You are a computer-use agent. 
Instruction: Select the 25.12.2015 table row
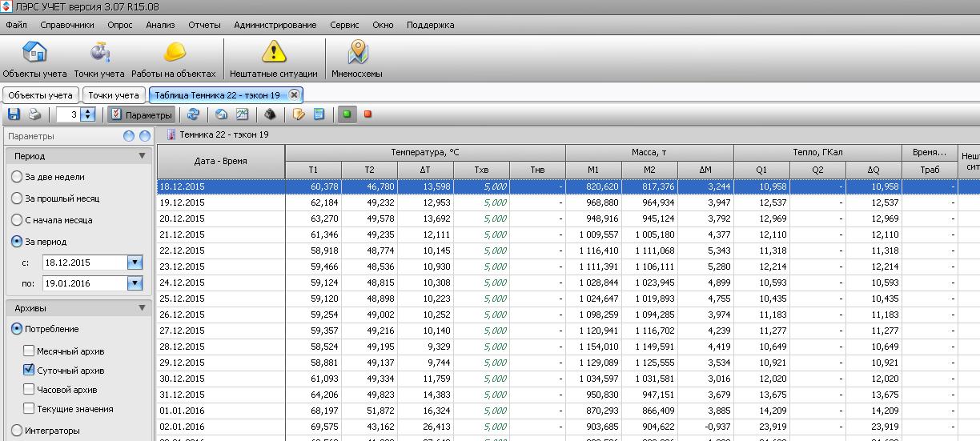pos(568,299)
